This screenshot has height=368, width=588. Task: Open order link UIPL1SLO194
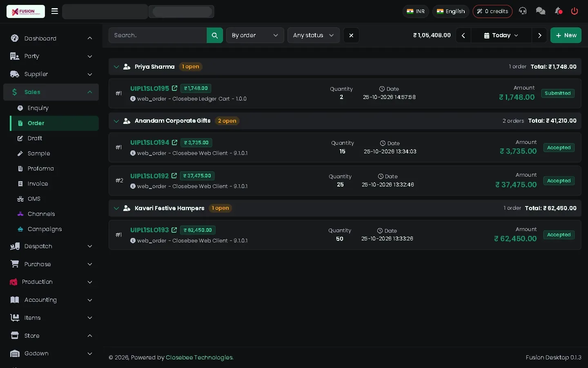tap(149, 143)
